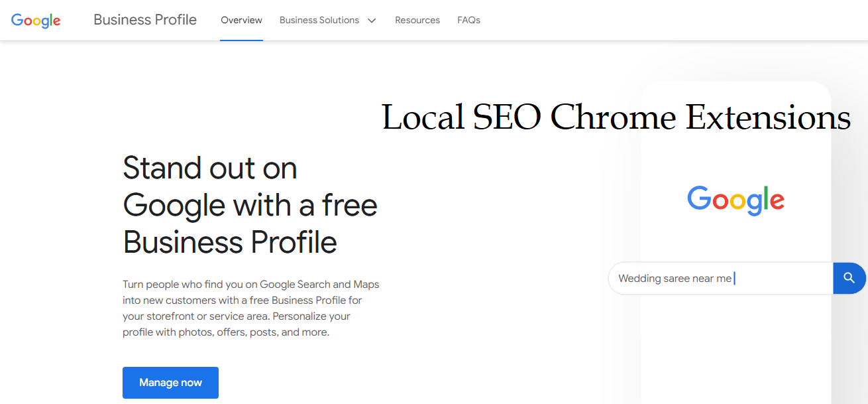Click the word 'Extensions' in overlay title
Image resolution: width=868 pixels, height=404 pixels.
point(767,118)
